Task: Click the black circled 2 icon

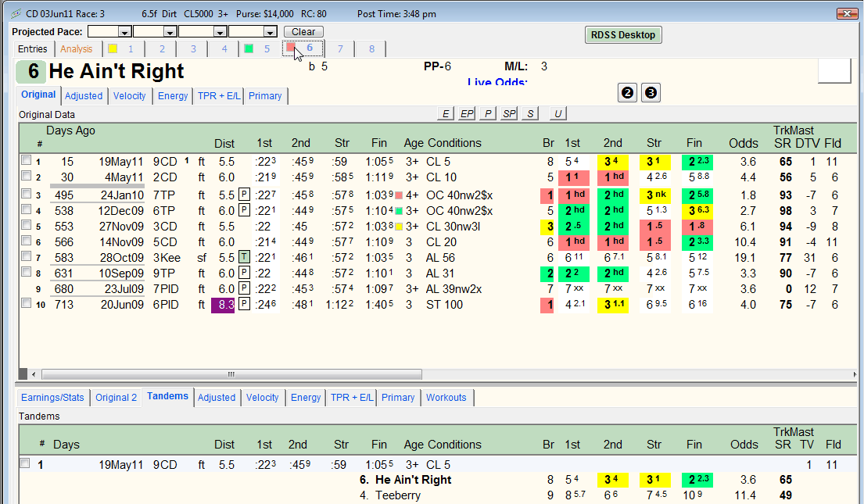Action: (627, 92)
